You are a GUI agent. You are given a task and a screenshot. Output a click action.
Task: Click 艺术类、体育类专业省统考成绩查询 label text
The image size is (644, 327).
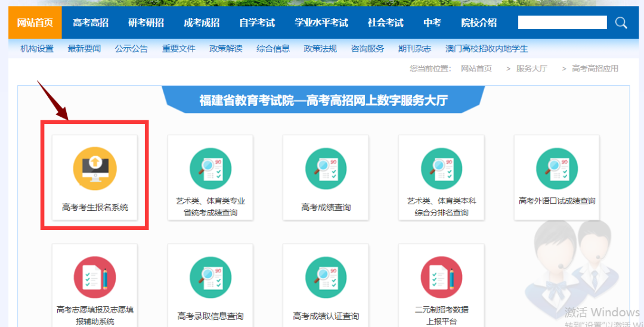coord(210,207)
